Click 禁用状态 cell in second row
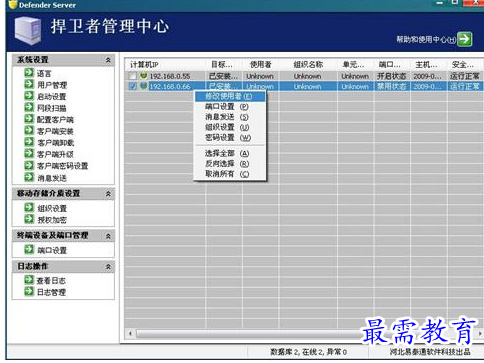 tap(391, 87)
